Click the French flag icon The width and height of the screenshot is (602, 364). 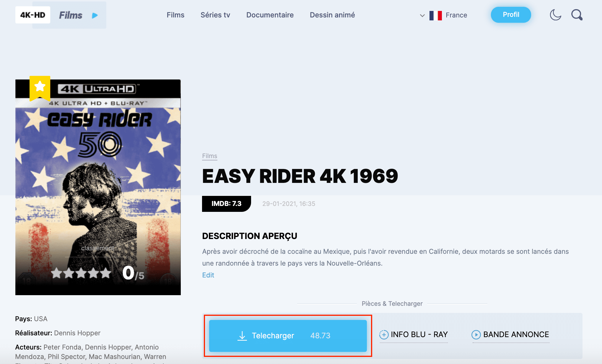point(435,15)
